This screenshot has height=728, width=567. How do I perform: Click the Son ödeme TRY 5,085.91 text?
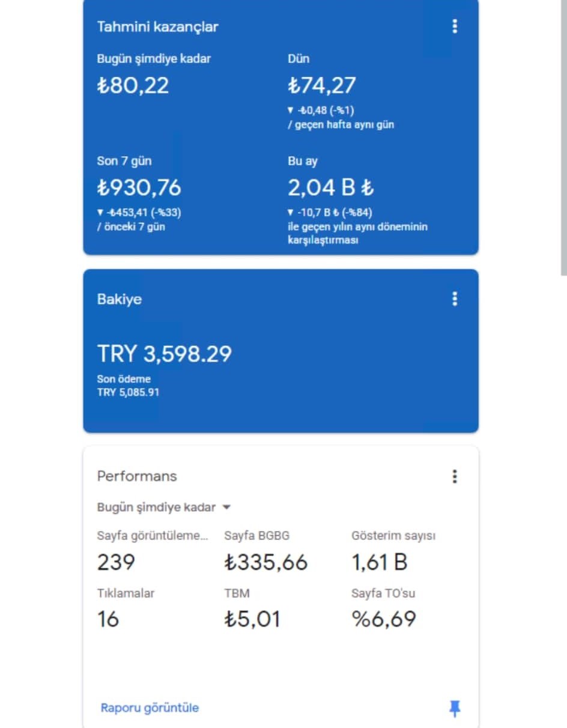coord(128,386)
